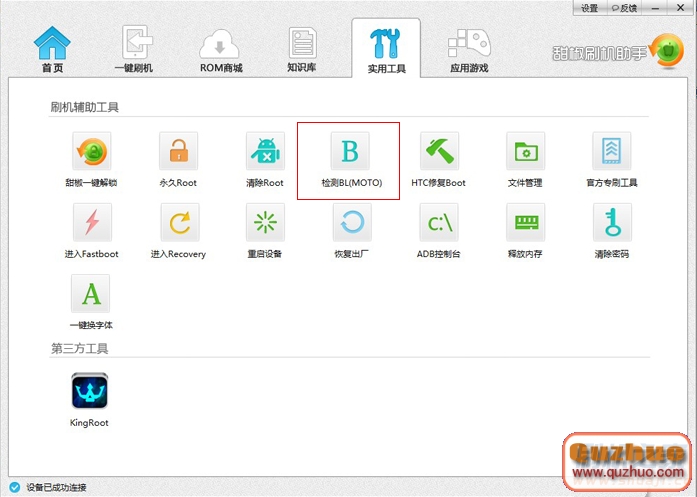697x497 pixels.
Task: Click the 文件管理 label text
Action: tap(525, 183)
